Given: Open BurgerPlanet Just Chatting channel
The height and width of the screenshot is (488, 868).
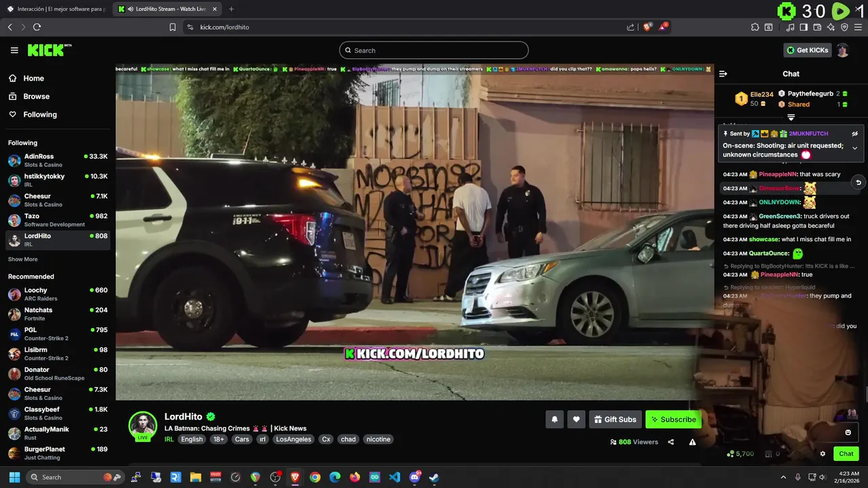Looking at the screenshot, I should pyautogui.click(x=58, y=453).
